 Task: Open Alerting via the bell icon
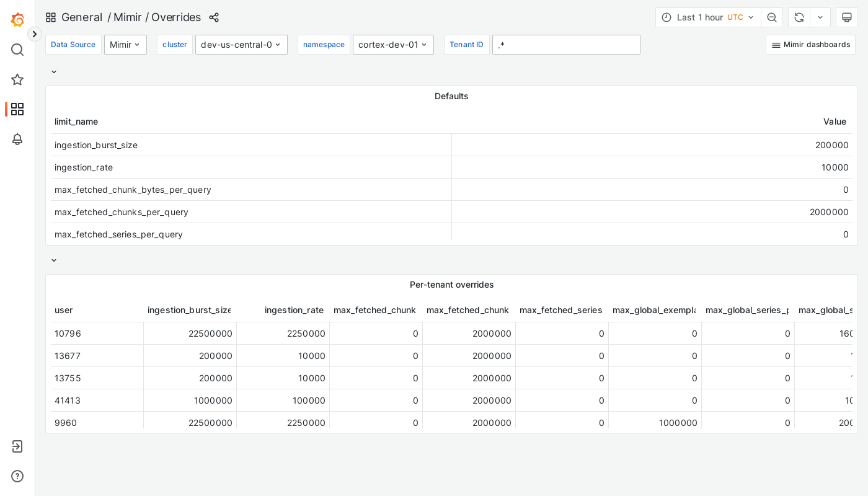pos(17,139)
